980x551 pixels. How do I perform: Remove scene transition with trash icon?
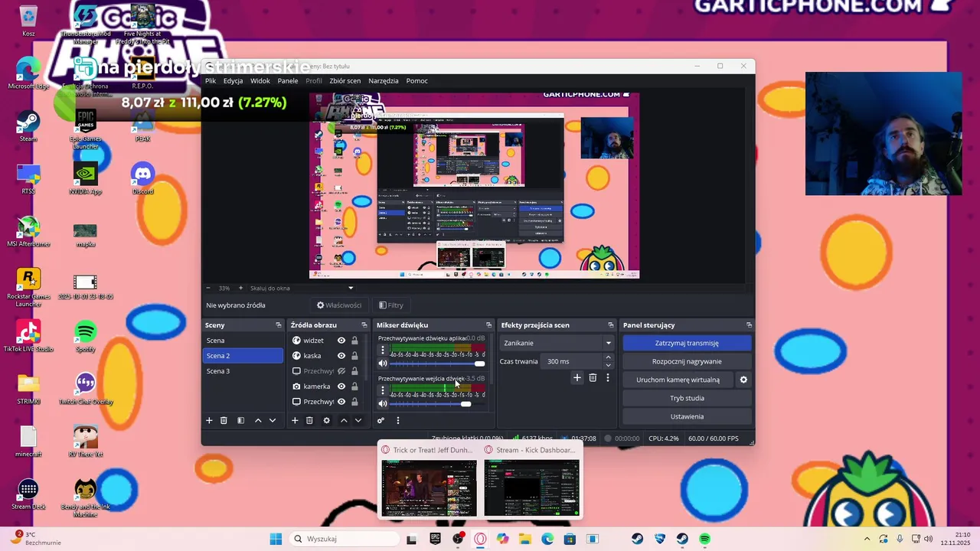click(x=593, y=377)
